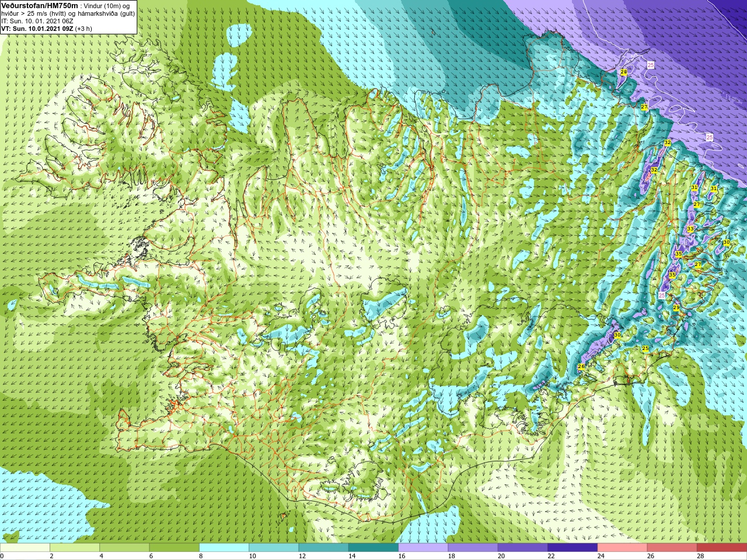This screenshot has height=560, width=747.
Task: Click legend tick label 0
Action: click(2, 556)
